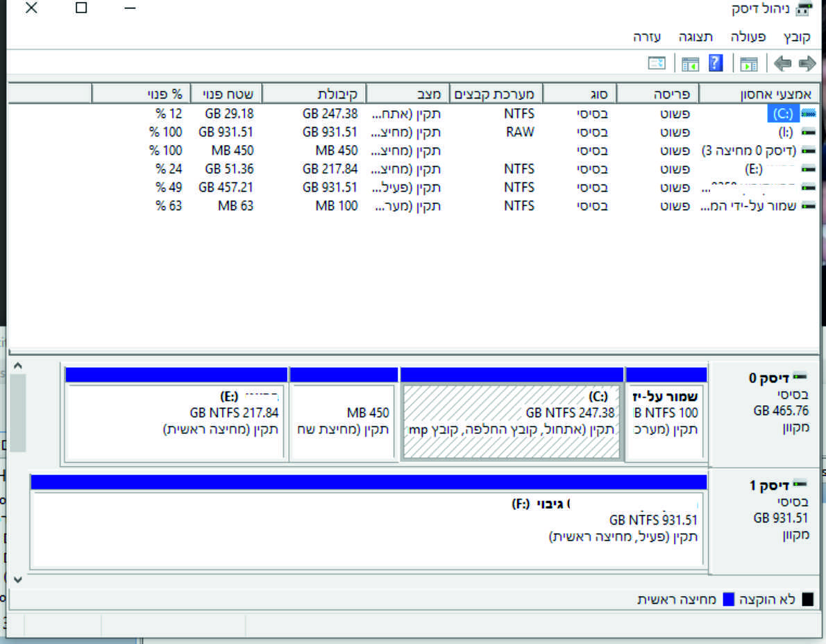Image resolution: width=826 pixels, height=644 pixels.
Task: Maximize the ניהול דיסק window
Action: point(81,8)
